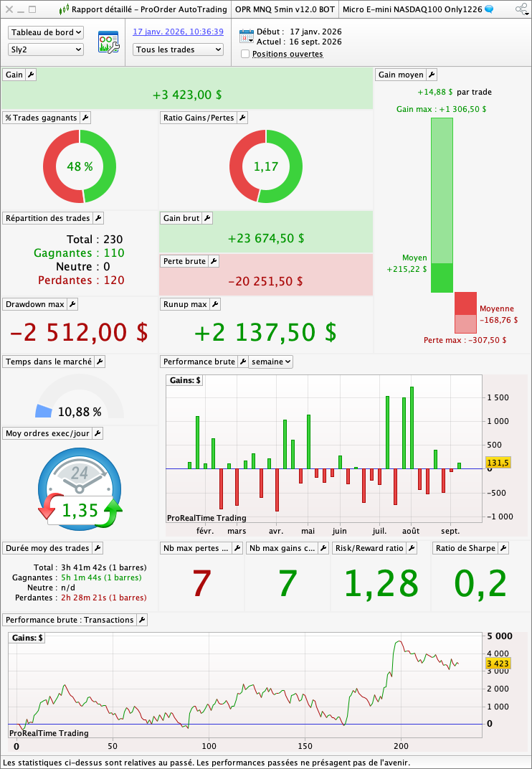Click the 24-hour clock orders icon

point(80,489)
